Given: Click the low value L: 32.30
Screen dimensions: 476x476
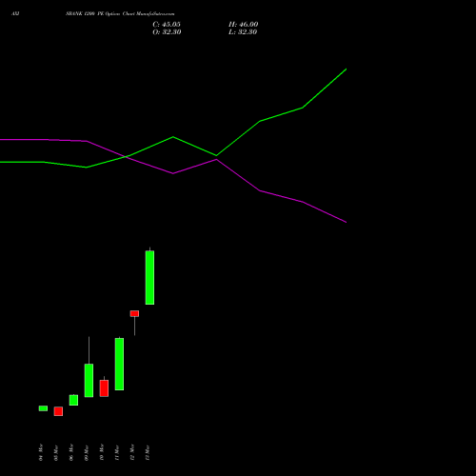Looking at the screenshot, I should (x=243, y=32).
